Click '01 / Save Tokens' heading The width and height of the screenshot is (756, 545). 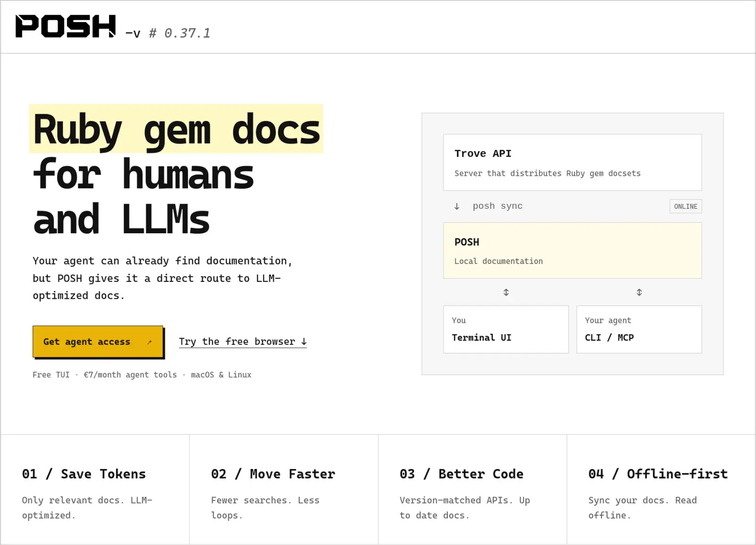click(84, 474)
